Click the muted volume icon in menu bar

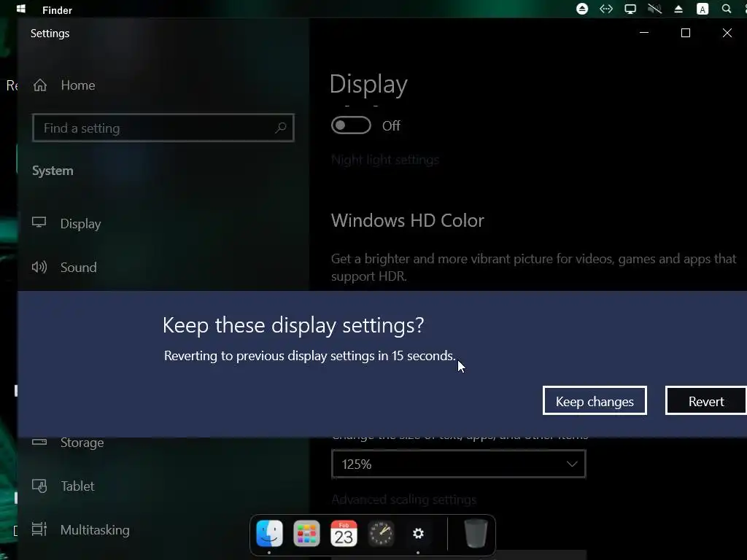click(x=654, y=9)
